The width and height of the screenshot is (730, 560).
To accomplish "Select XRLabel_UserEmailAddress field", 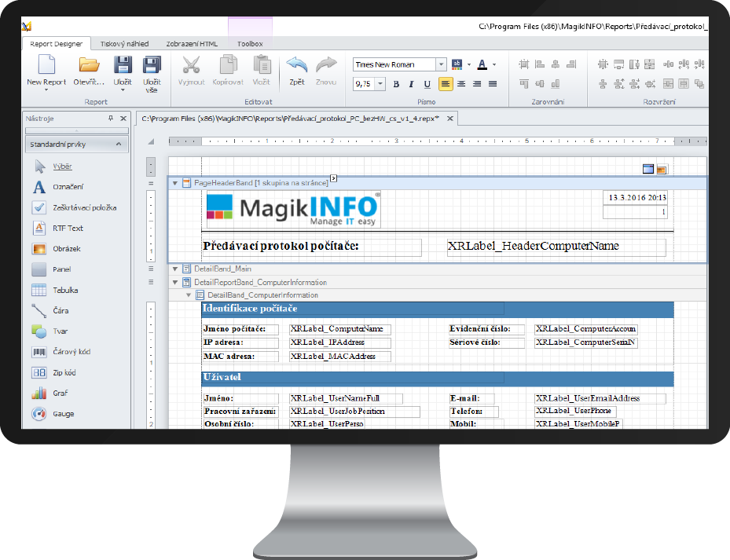I will click(x=600, y=398).
